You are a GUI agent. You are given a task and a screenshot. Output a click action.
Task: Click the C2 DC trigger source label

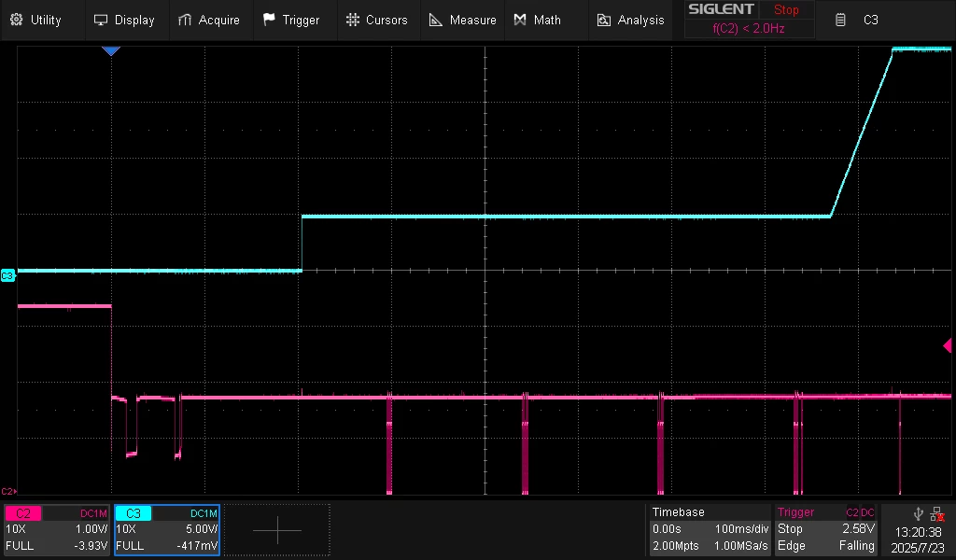(x=860, y=512)
